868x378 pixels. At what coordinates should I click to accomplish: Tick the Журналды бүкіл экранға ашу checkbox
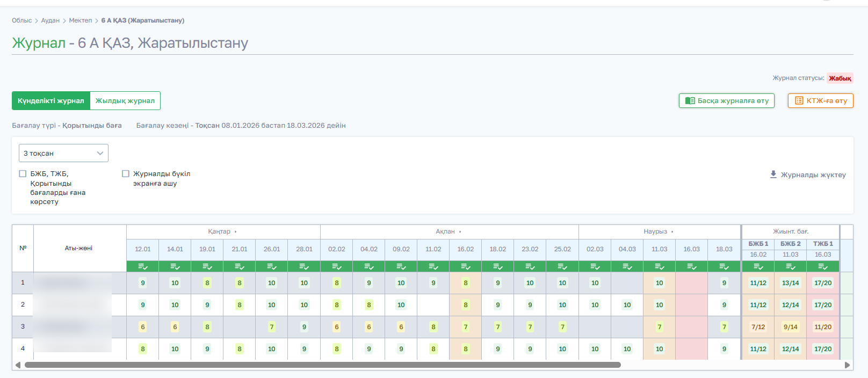tap(126, 173)
